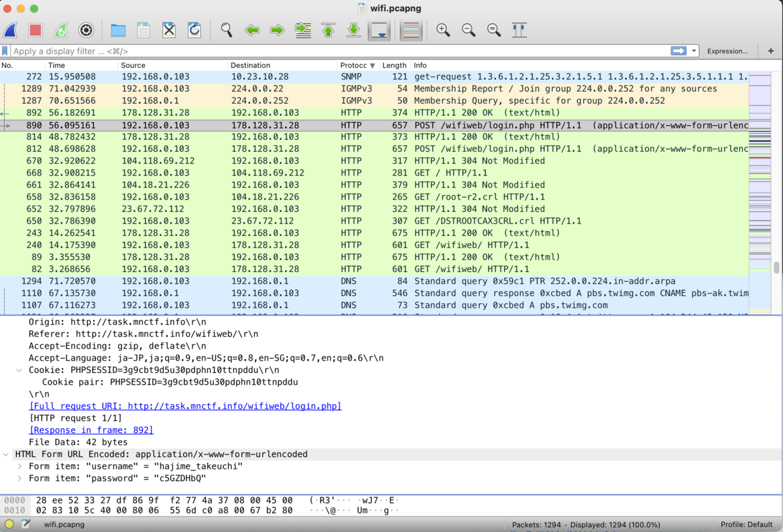Open expert information yellow circle
This screenshot has height=532, width=783.
(10, 524)
